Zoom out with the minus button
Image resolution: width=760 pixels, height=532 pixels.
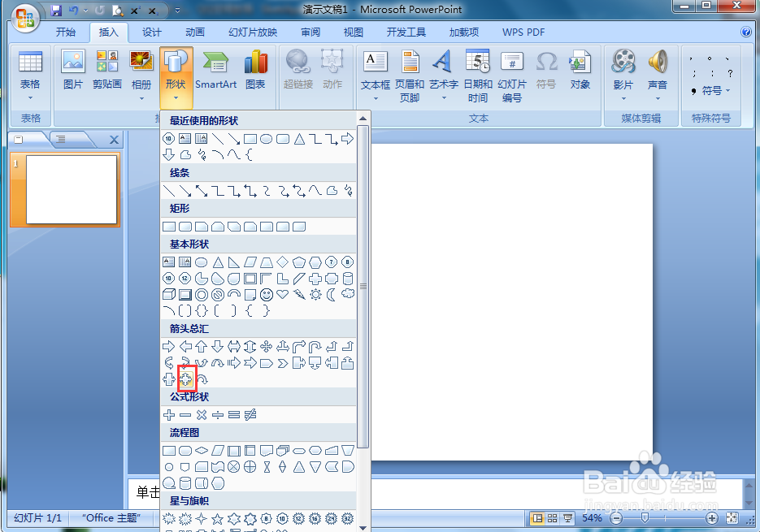pos(616,518)
